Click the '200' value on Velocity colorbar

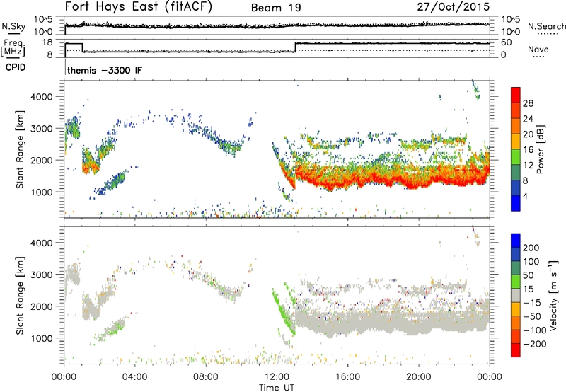click(x=531, y=248)
